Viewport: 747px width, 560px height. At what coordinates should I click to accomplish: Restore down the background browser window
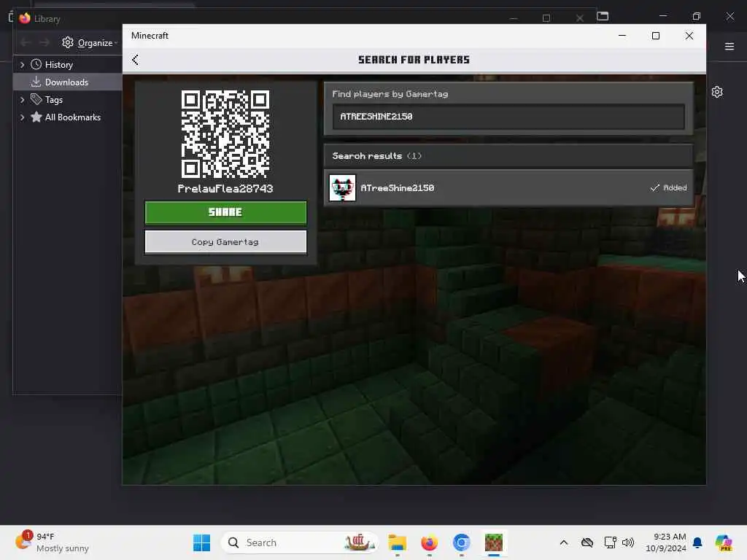pos(697,16)
